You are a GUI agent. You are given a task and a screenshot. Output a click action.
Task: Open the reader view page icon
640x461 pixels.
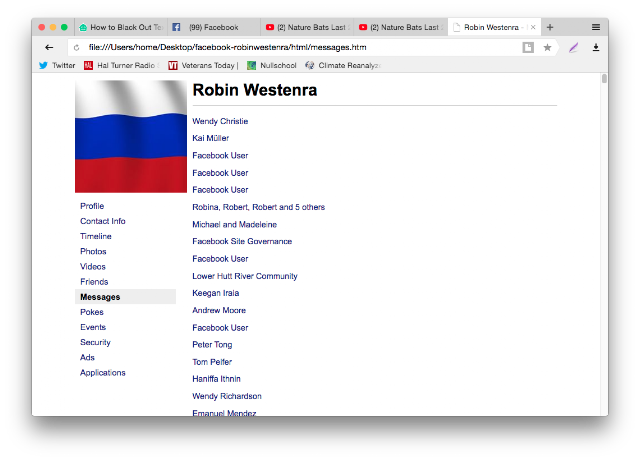[528, 47]
